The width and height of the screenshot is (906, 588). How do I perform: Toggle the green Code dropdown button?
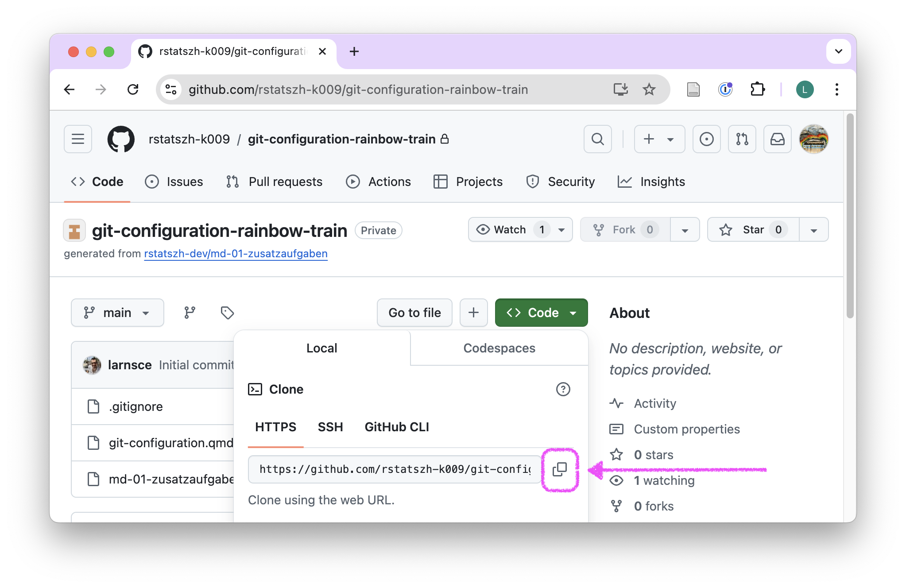tap(542, 313)
